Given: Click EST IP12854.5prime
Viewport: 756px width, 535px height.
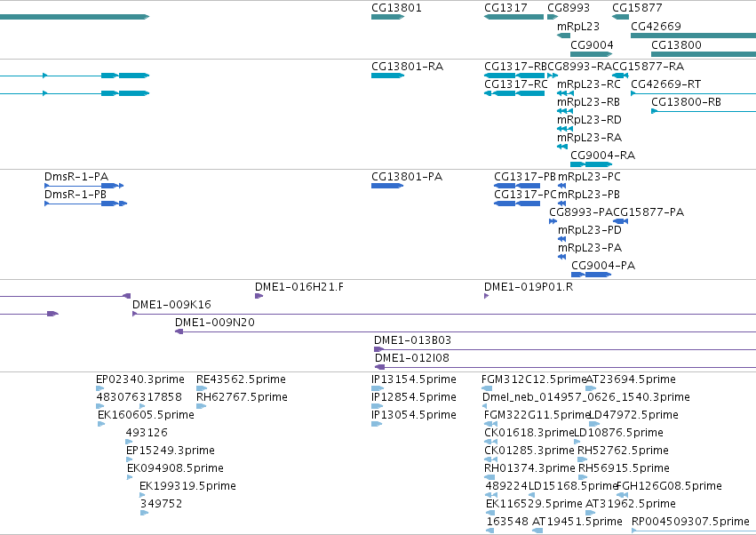Looking at the screenshot, I should [x=414, y=397].
